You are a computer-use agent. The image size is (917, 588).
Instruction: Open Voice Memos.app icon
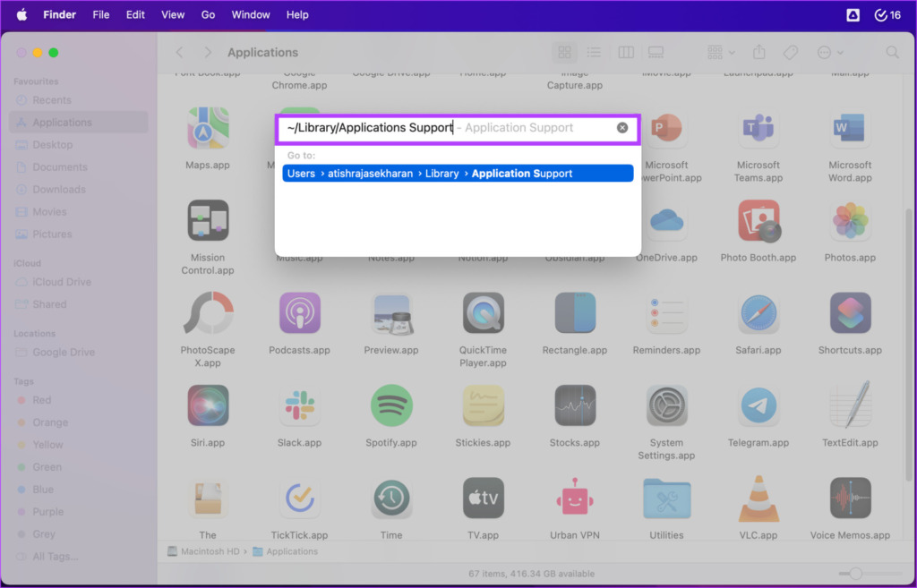851,498
